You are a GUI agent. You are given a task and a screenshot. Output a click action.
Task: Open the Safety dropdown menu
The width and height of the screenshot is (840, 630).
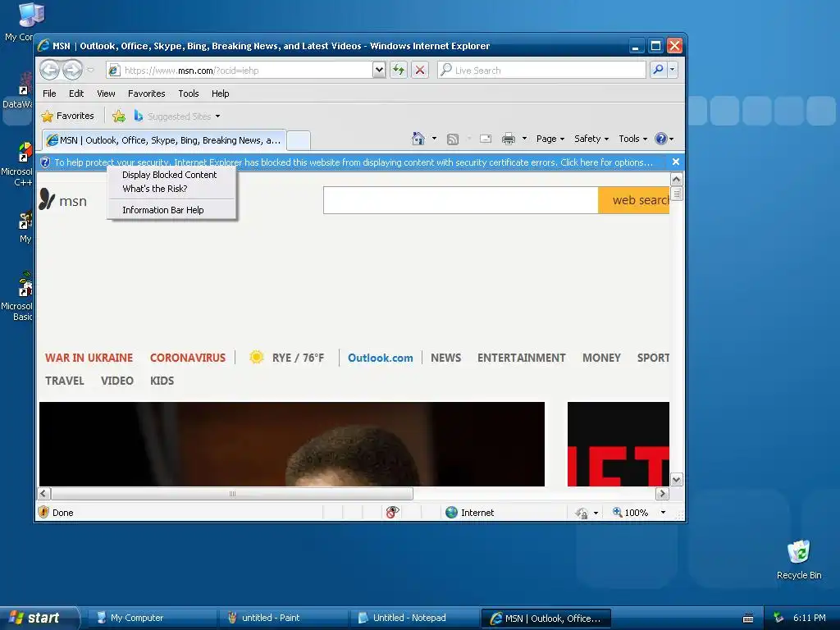pos(591,139)
